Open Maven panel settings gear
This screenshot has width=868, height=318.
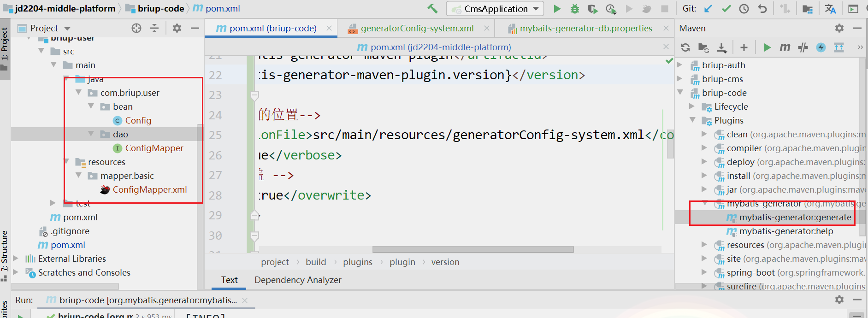pos(839,28)
